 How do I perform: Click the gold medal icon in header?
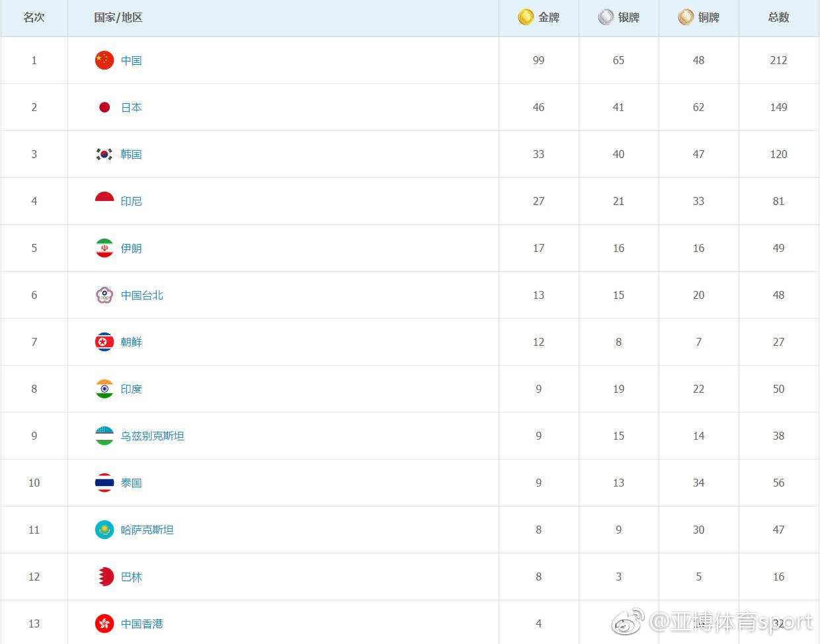click(x=526, y=17)
